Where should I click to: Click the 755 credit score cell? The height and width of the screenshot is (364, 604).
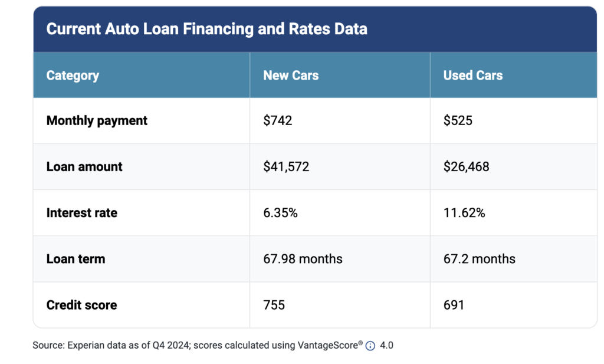[274, 305]
